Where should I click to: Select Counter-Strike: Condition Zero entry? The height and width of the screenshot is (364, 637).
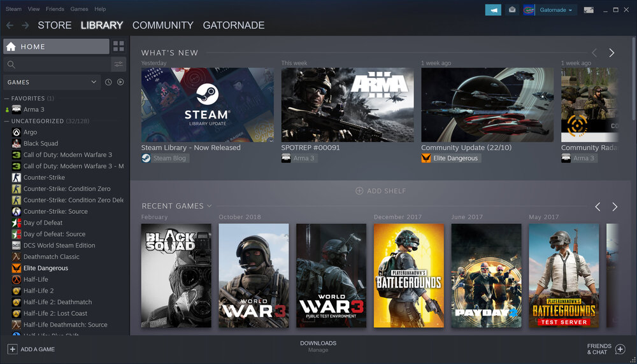pyautogui.click(x=67, y=189)
